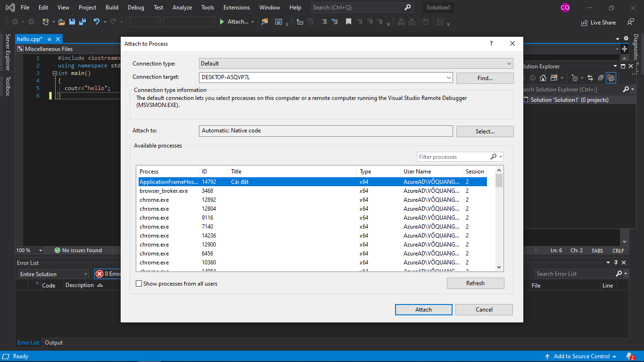644x362 pixels.
Task: Click the Open File folder icon
Action: point(61,22)
